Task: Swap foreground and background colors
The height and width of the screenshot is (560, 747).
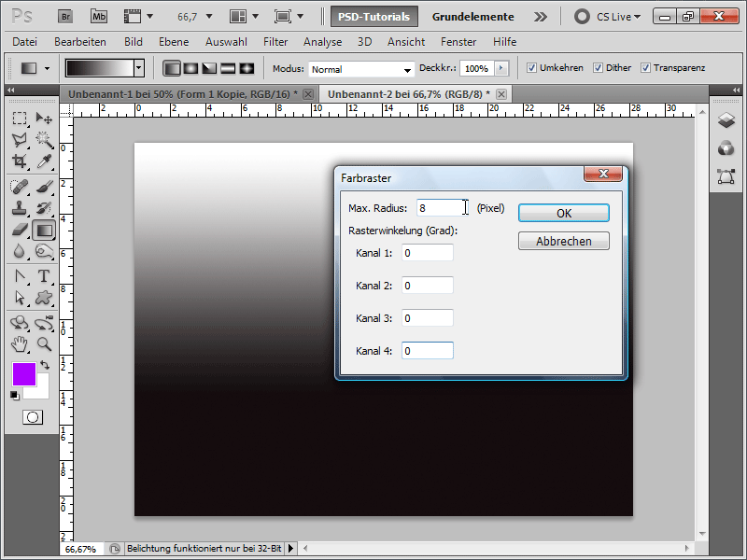Action: (x=45, y=365)
